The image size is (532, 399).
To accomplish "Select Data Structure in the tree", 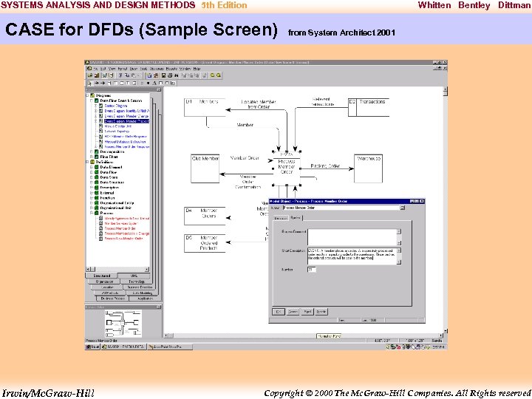I will pyautogui.click(x=112, y=183).
